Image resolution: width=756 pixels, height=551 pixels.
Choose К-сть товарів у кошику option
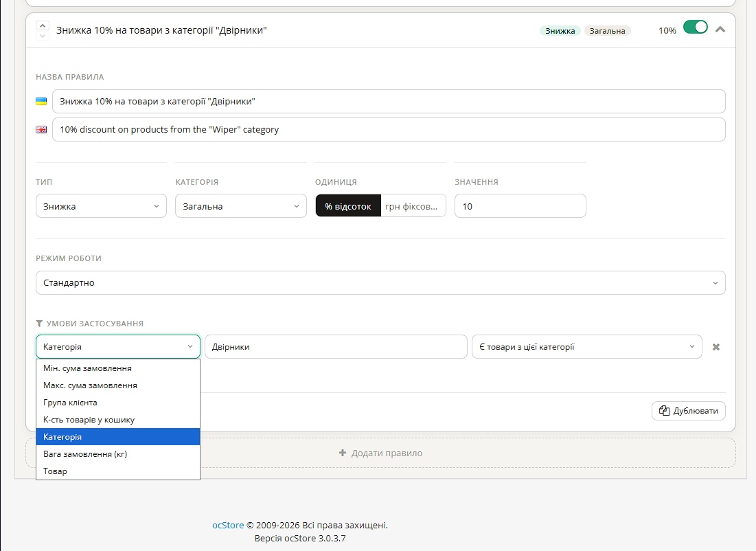pos(118,420)
